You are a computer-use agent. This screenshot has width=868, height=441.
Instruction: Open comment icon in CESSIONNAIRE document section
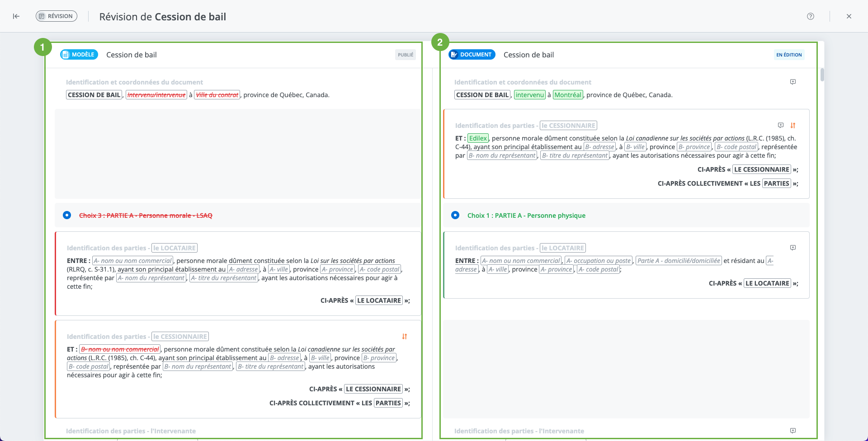click(781, 125)
